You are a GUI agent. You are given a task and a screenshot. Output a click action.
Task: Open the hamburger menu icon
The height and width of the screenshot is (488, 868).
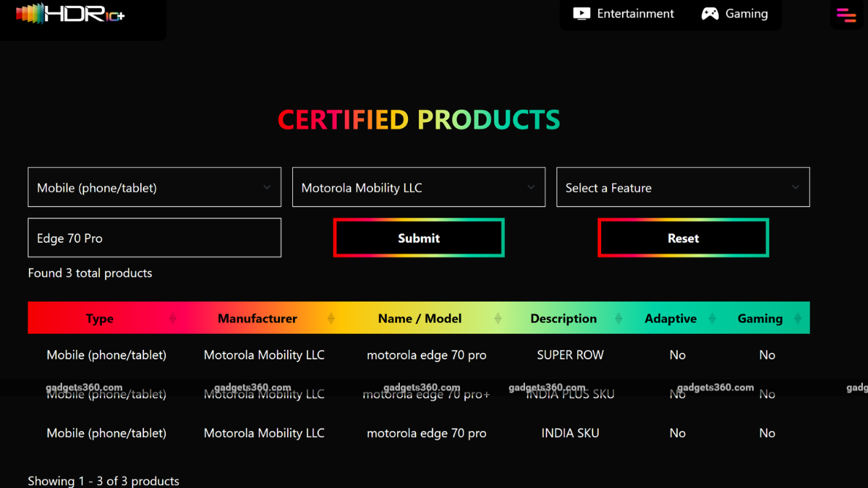point(846,14)
